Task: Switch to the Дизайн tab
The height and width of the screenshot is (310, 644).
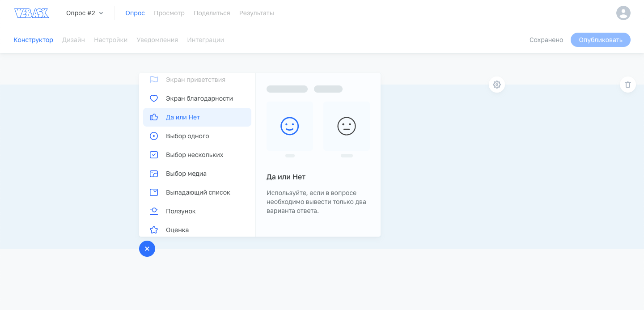Action: [x=73, y=40]
